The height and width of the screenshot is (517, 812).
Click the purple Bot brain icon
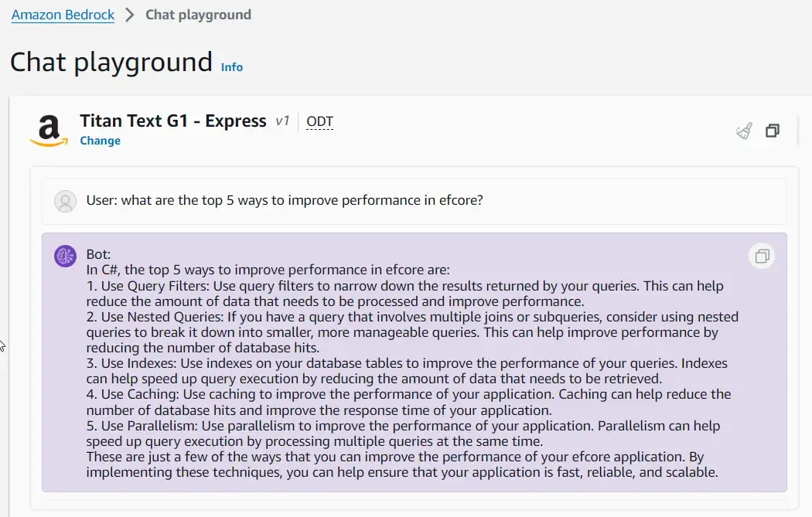click(x=65, y=256)
